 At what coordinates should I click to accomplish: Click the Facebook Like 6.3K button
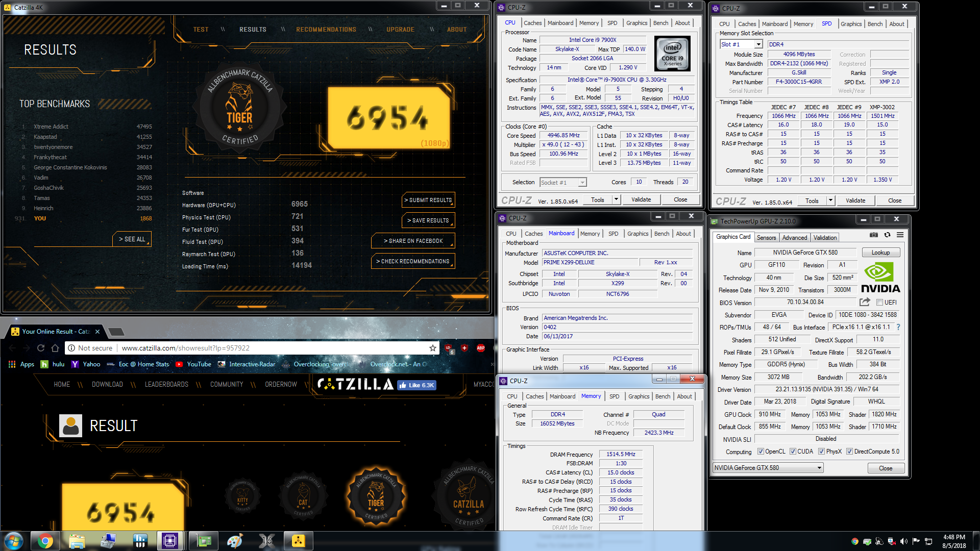click(x=416, y=385)
